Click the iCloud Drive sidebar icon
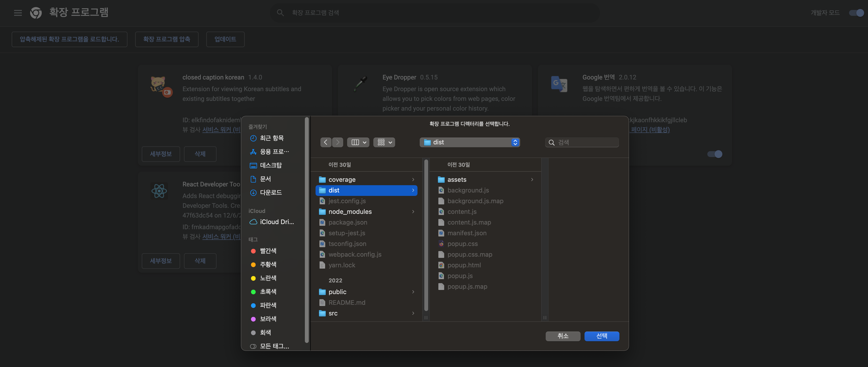The height and width of the screenshot is (367, 868). 254,222
